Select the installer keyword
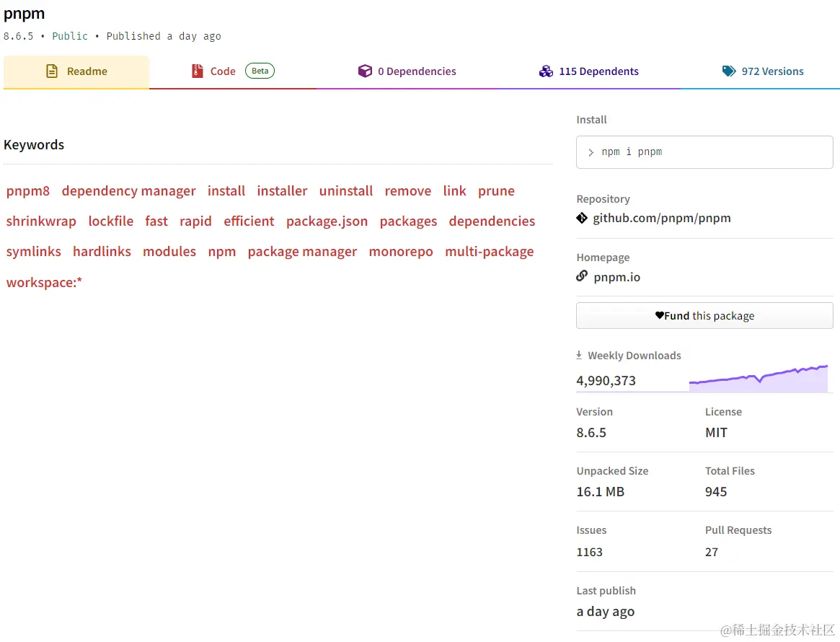The height and width of the screenshot is (642, 840). tap(282, 190)
